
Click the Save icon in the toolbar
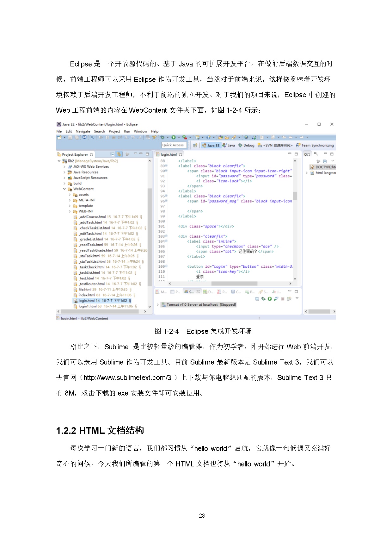click(70, 137)
